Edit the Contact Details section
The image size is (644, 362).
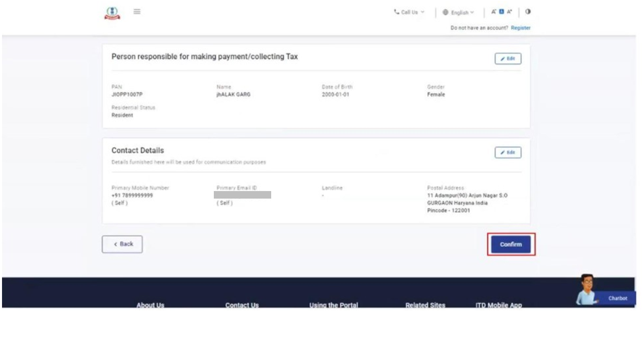508,153
